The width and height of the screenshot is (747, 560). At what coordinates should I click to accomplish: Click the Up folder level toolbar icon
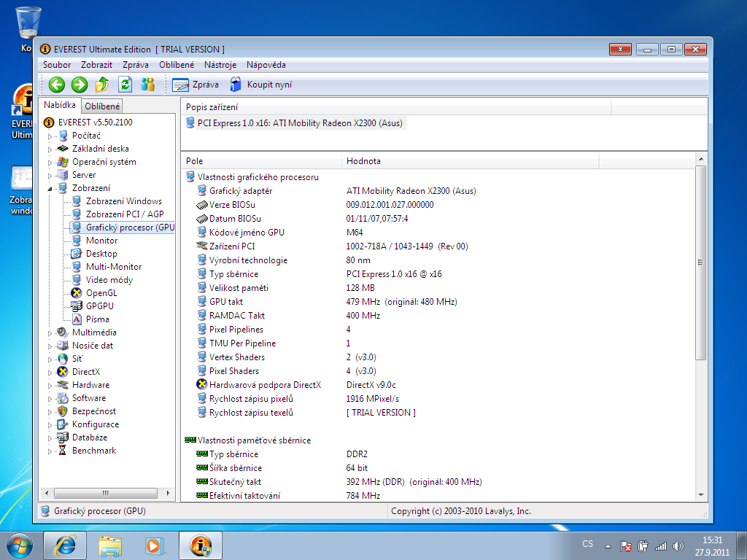(x=102, y=85)
